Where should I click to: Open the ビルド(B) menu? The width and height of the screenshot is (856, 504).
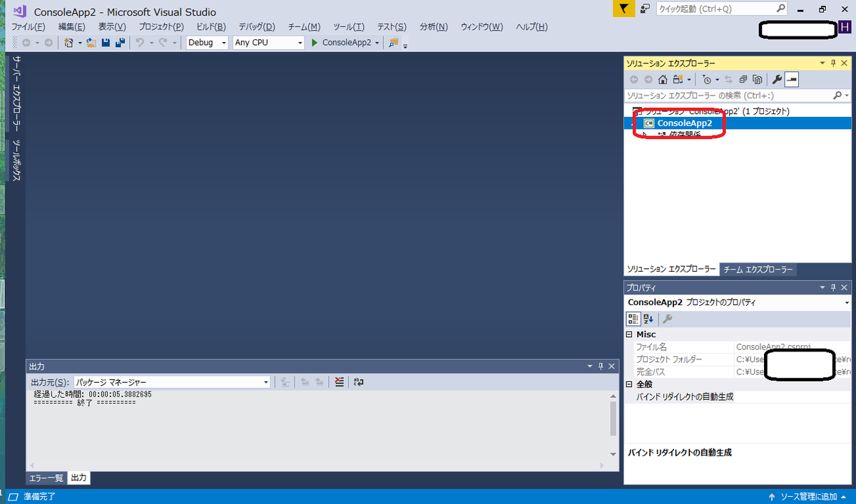click(211, 26)
